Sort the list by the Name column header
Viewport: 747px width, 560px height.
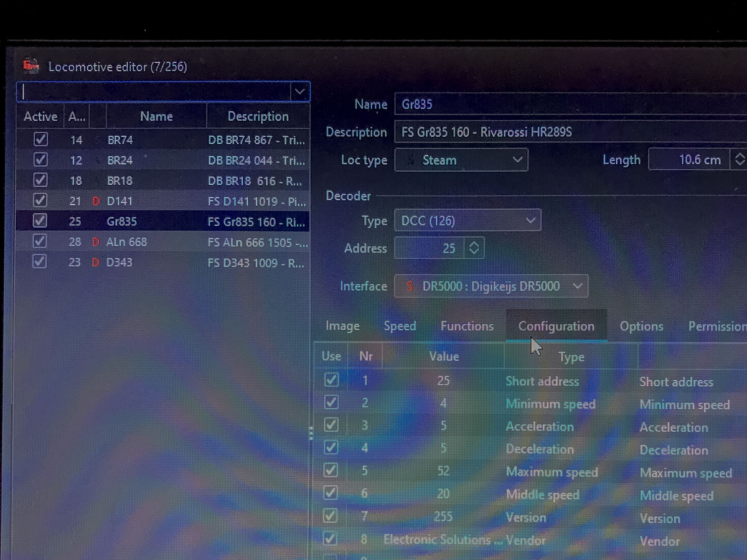[156, 116]
